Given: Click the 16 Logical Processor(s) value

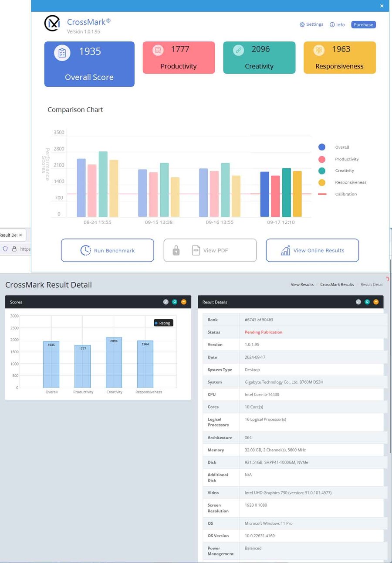Looking at the screenshot, I should (266, 420).
